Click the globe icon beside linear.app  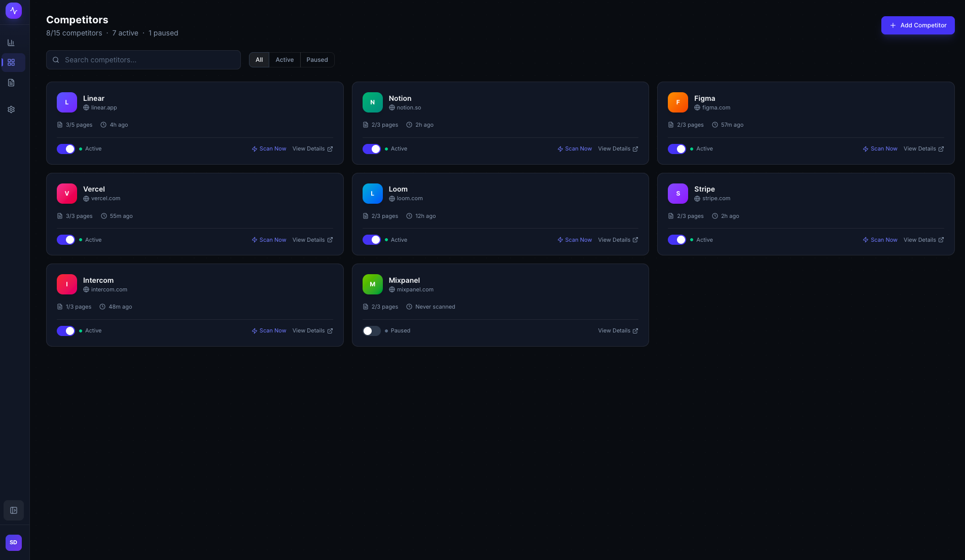pos(86,108)
